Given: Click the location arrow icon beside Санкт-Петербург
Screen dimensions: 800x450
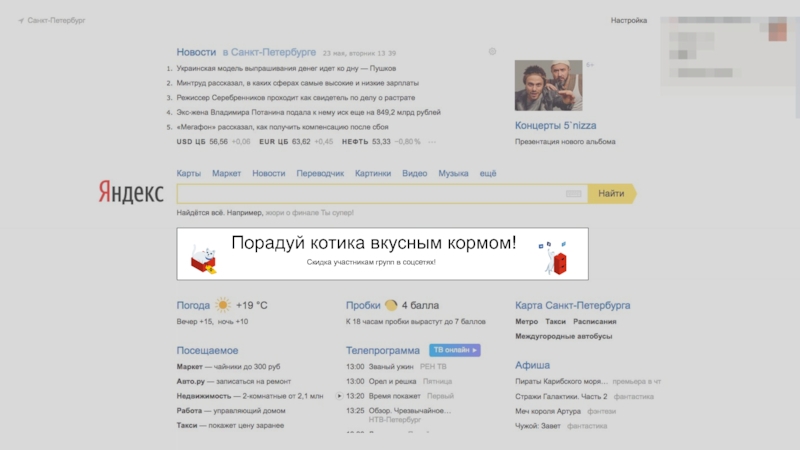Looking at the screenshot, I should 21,21.
